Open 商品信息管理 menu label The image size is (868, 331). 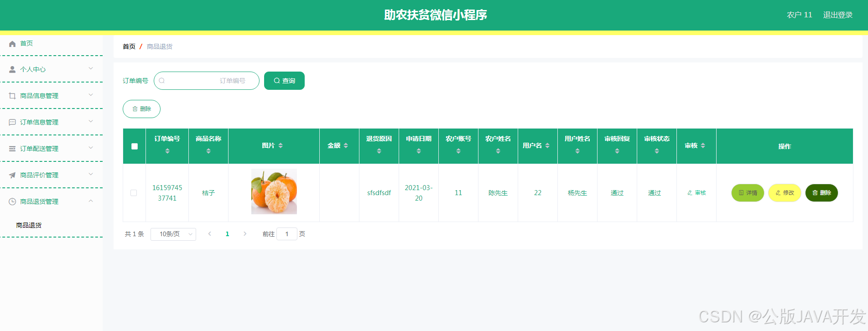[x=39, y=96]
